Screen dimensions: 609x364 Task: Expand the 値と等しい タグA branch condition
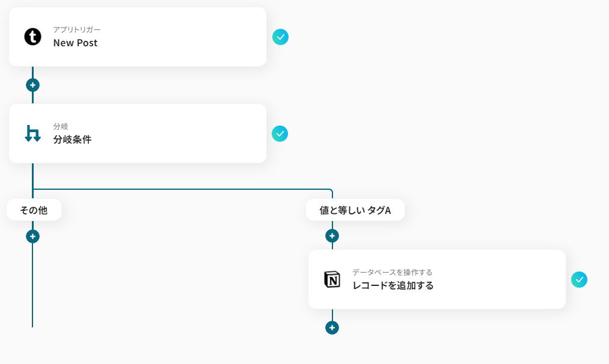pyautogui.click(x=355, y=210)
